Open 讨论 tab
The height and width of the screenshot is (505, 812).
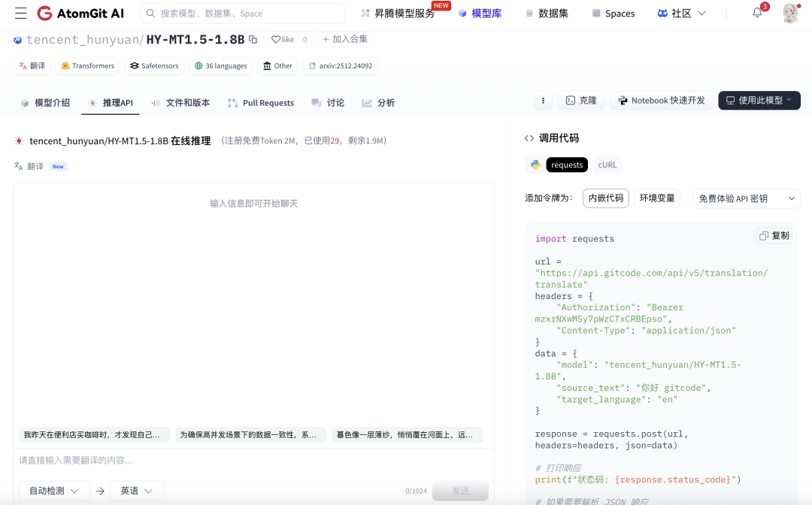[328, 103]
